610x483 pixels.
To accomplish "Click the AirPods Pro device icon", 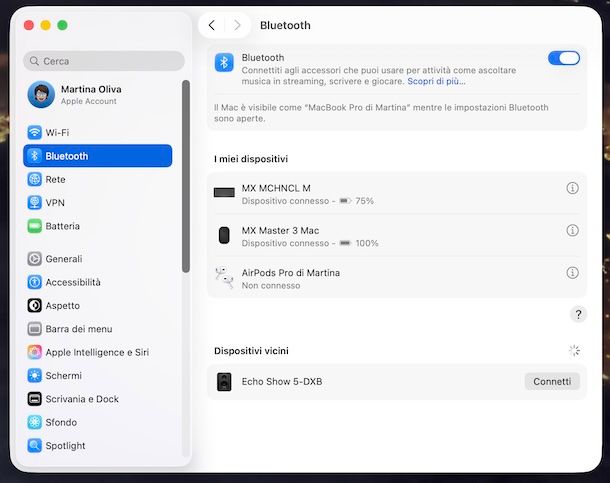I will coord(224,277).
